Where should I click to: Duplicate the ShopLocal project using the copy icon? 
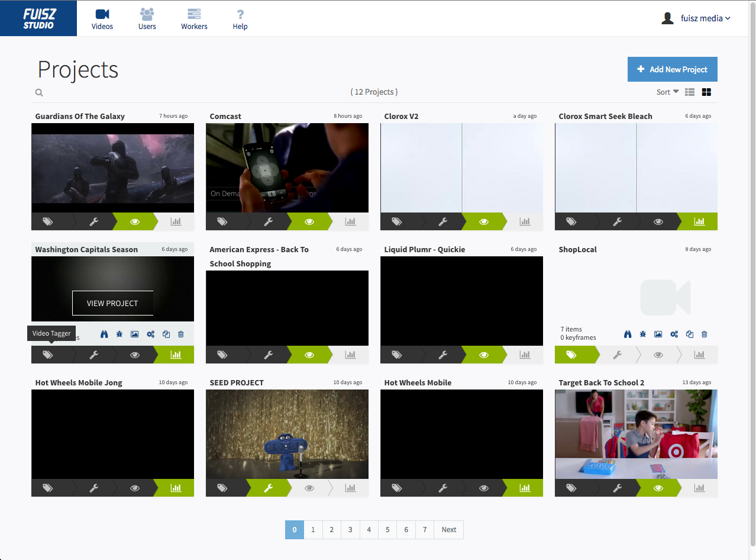tap(689, 334)
